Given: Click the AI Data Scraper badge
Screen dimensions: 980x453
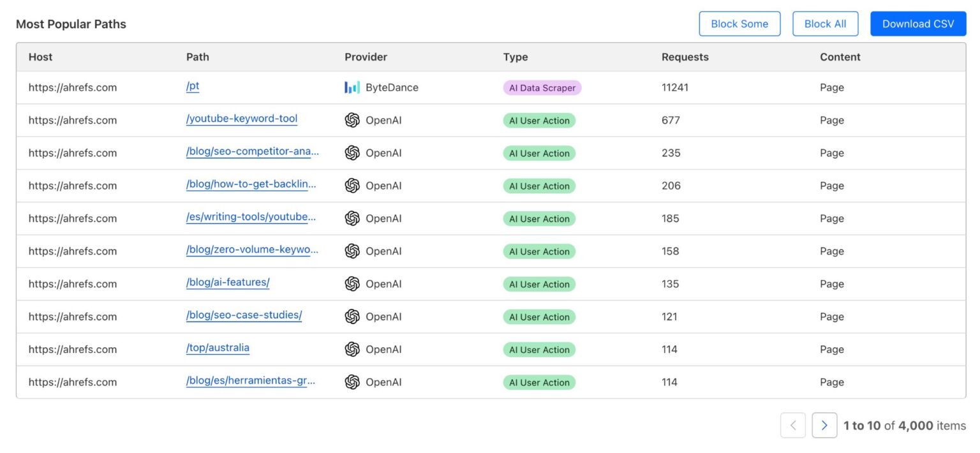Looking at the screenshot, I should click(x=542, y=87).
